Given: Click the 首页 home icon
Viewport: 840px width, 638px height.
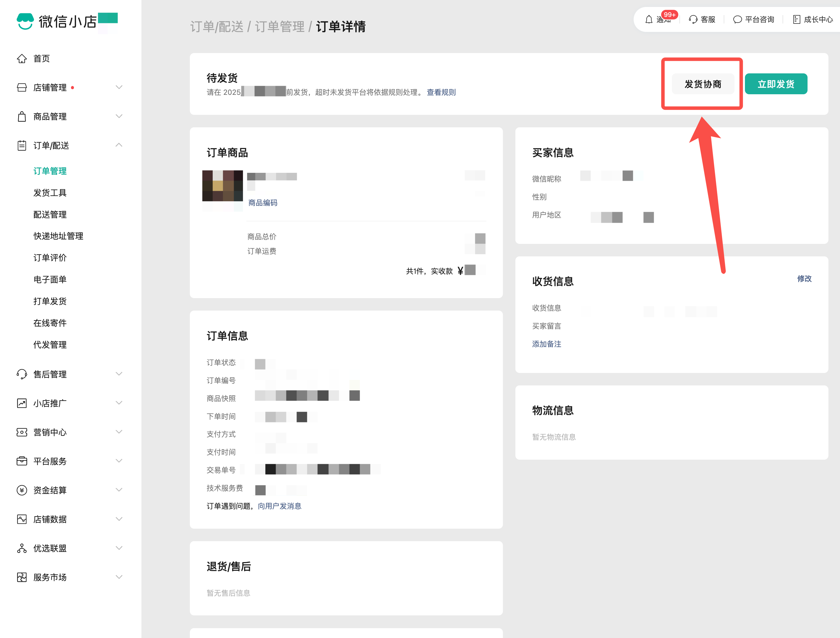Looking at the screenshot, I should pos(22,59).
